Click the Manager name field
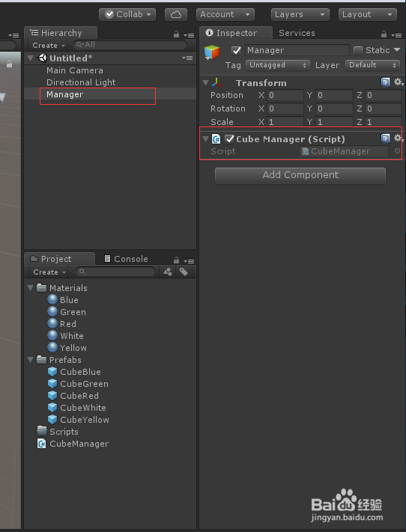Viewport: 406px width, 532px height. point(297,50)
